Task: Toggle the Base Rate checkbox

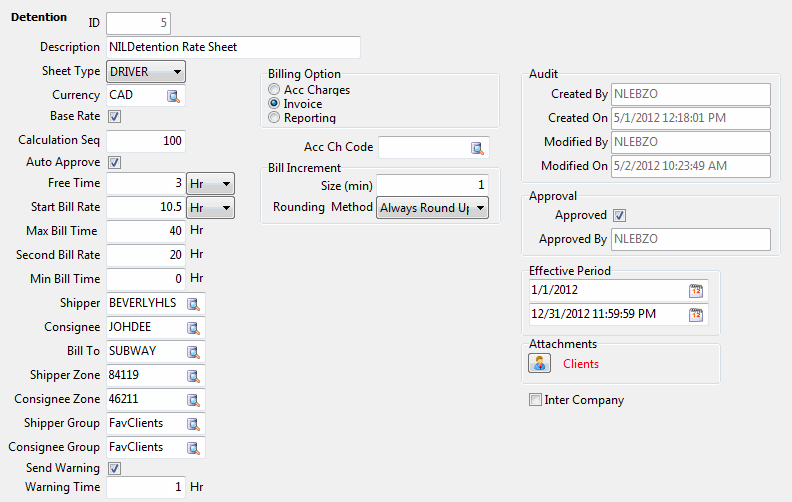Action: (114, 117)
